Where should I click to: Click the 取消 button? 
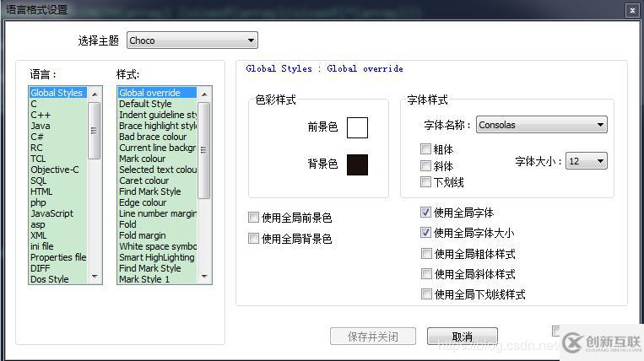463,337
